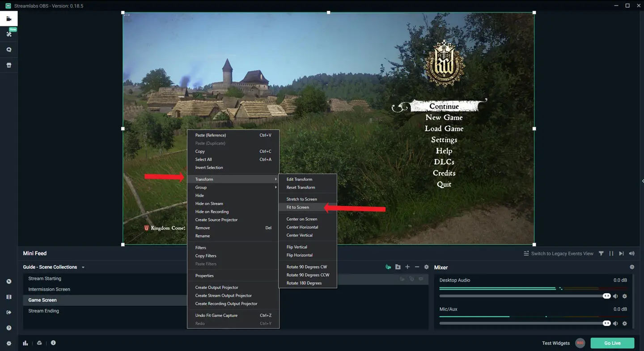Remove selected source with minus icon
This screenshot has width=644, height=351.
click(417, 267)
